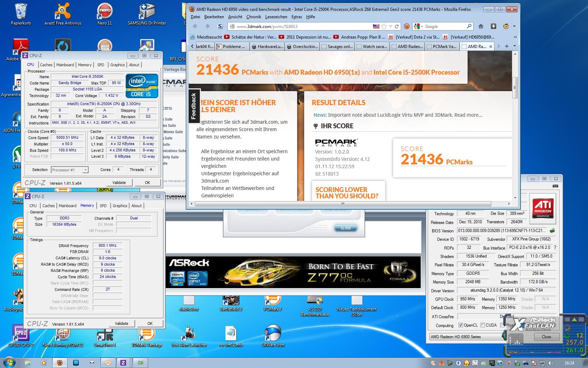Click Validate in upper CPU-Z window

tap(119, 183)
